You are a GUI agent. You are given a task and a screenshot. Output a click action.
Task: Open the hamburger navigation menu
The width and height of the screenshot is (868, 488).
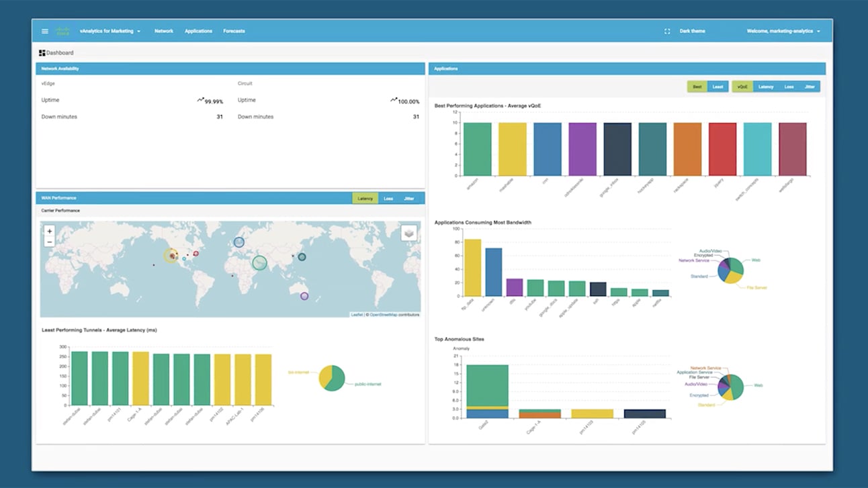coord(45,30)
